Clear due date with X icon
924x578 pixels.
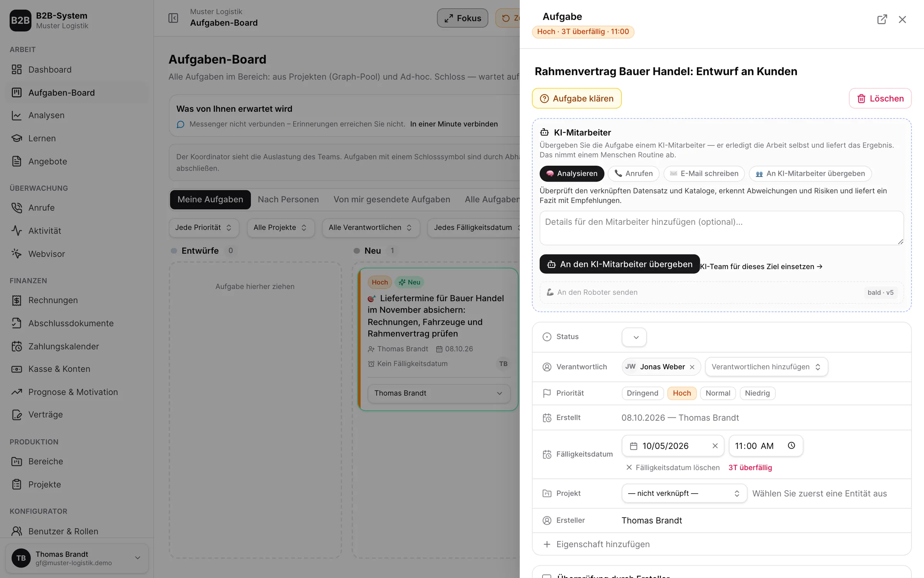[x=715, y=446]
